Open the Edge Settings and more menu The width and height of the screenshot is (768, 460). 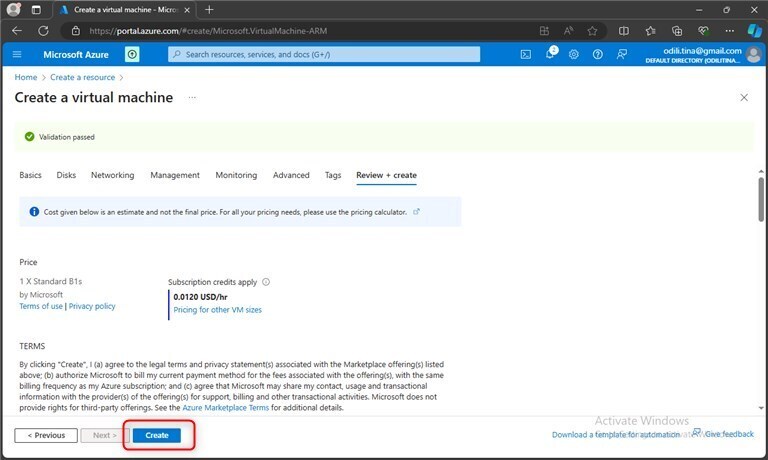[729, 30]
